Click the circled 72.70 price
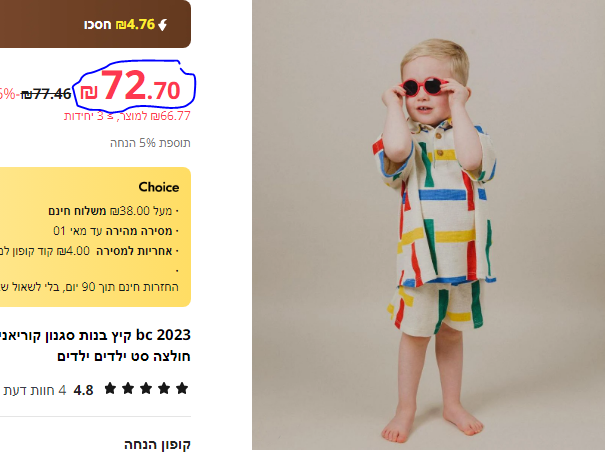 (x=130, y=86)
